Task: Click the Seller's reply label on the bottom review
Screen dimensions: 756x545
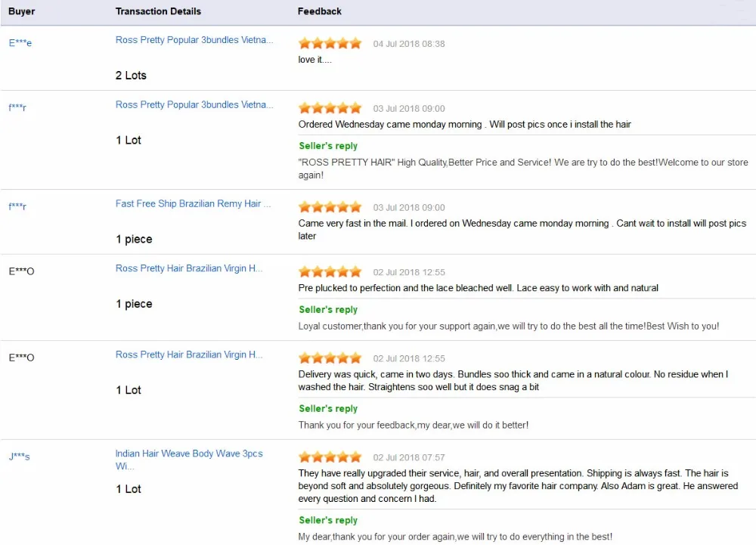Action: pos(328,520)
